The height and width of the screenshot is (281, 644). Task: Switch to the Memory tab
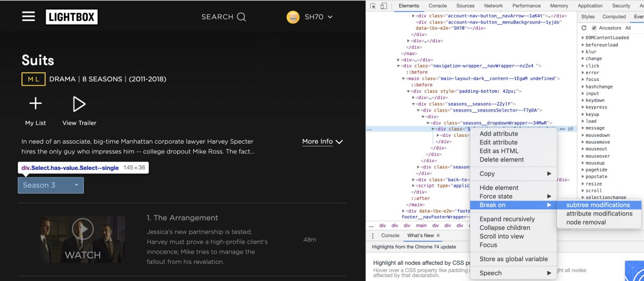point(559,6)
